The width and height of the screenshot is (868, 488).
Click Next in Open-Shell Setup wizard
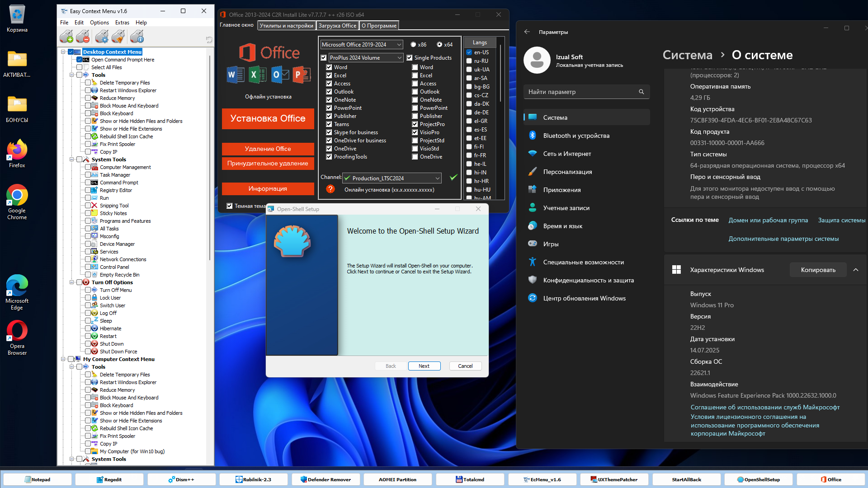pos(424,366)
